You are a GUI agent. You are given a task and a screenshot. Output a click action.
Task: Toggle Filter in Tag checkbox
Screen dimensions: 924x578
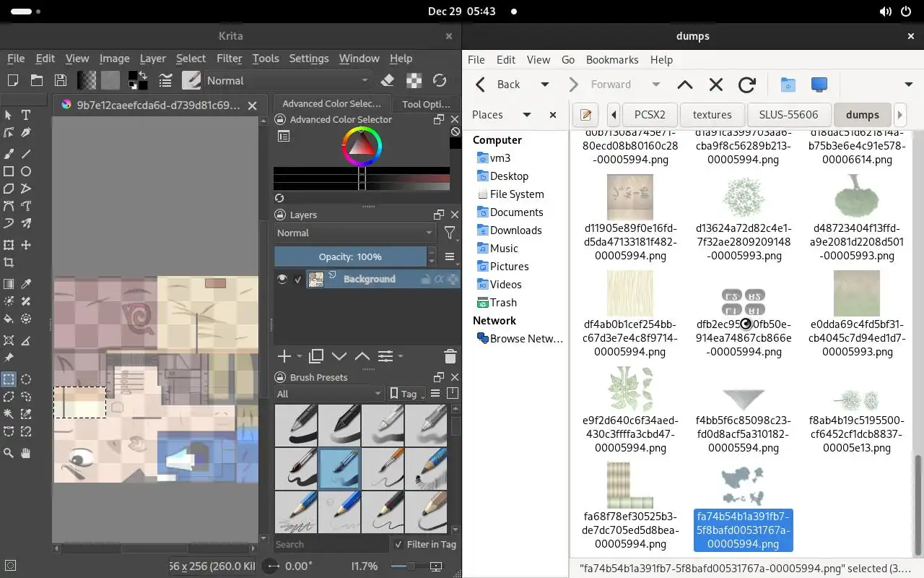[398, 544]
